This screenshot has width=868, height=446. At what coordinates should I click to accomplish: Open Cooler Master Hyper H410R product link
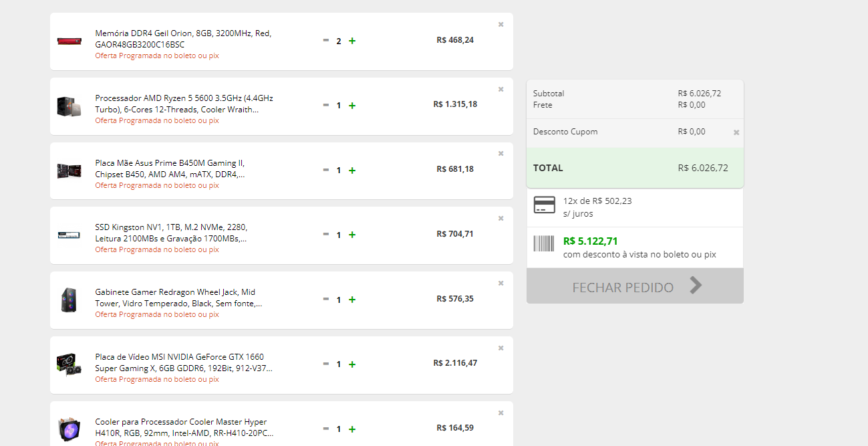[x=184, y=427]
